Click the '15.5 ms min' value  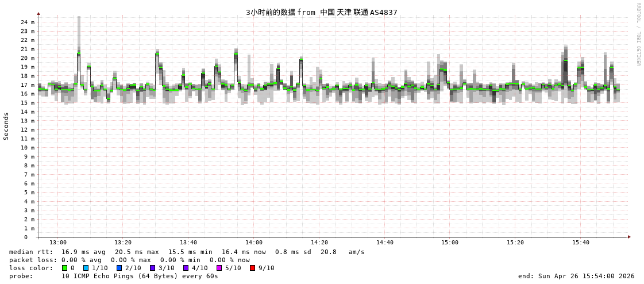pyautogui.click(x=191, y=252)
